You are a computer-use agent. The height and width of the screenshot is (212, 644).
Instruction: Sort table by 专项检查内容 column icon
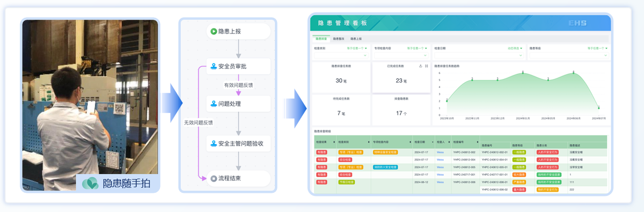(410, 142)
